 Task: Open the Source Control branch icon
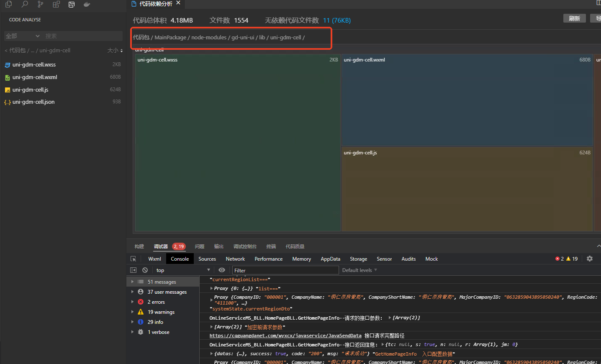click(40, 4)
